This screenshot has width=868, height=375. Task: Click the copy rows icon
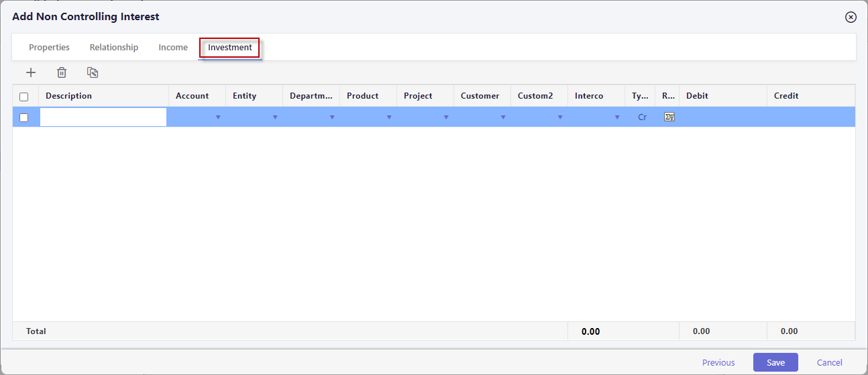pyautogui.click(x=93, y=72)
